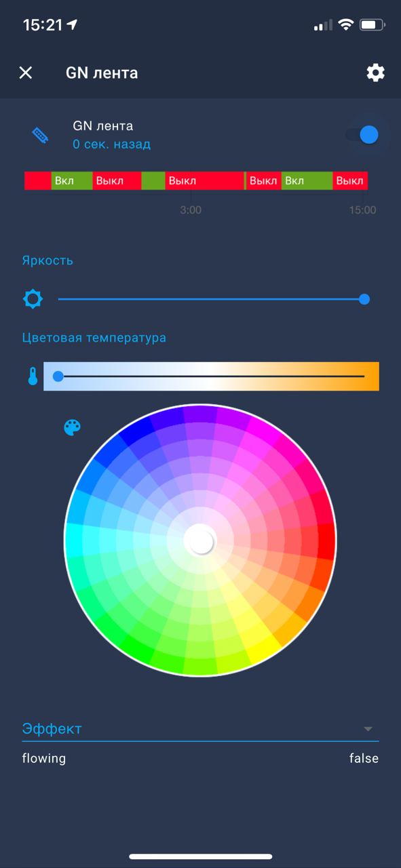Set brightness to maximum on the Яркость slider
401x868 pixels.
[x=364, y=299]
